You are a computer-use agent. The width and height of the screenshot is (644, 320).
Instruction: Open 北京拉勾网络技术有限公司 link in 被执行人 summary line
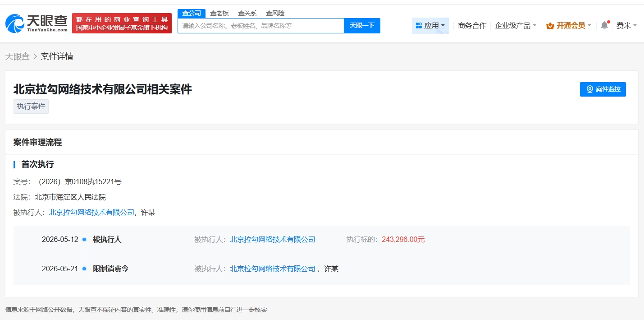tap(91, 212)
